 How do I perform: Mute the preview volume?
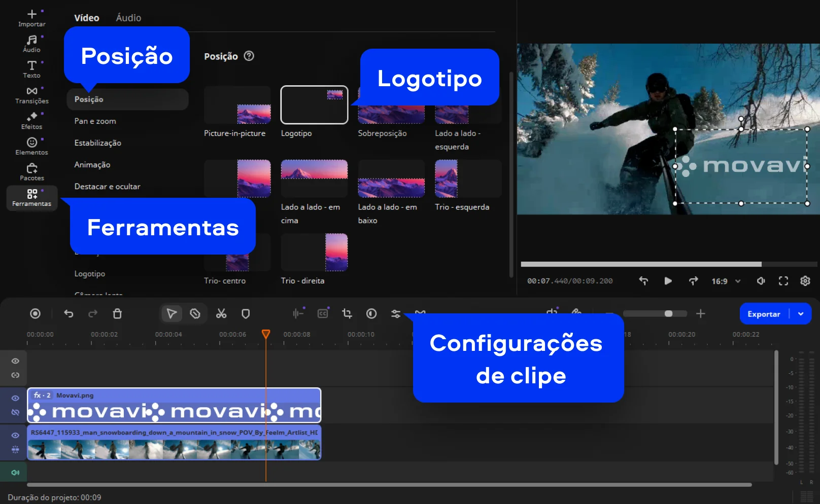coord(761,281)
